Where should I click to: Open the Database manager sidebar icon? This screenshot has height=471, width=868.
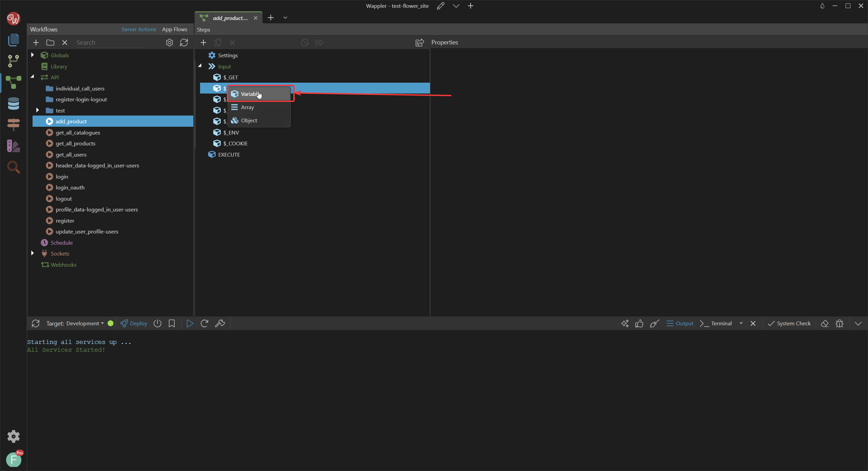pyautogui.click(x=13, y=104)
